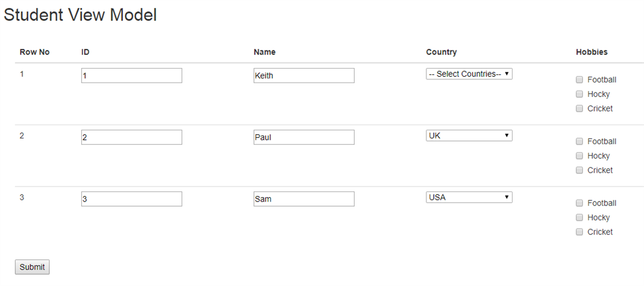Focus the ID field in row 2
This screenshot has width=644, height=286.
point(131,137)
